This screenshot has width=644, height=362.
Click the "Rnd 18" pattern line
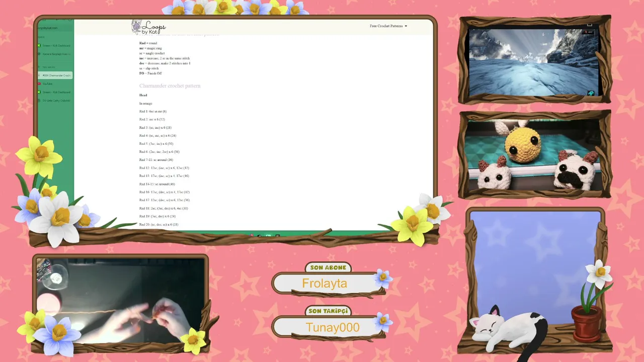[x=164, y=208]
